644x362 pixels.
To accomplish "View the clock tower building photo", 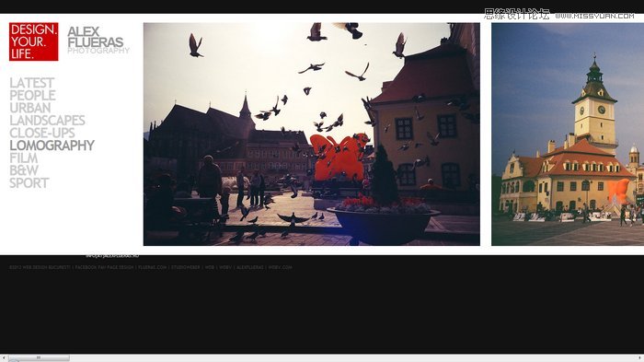I will (568, 134).
